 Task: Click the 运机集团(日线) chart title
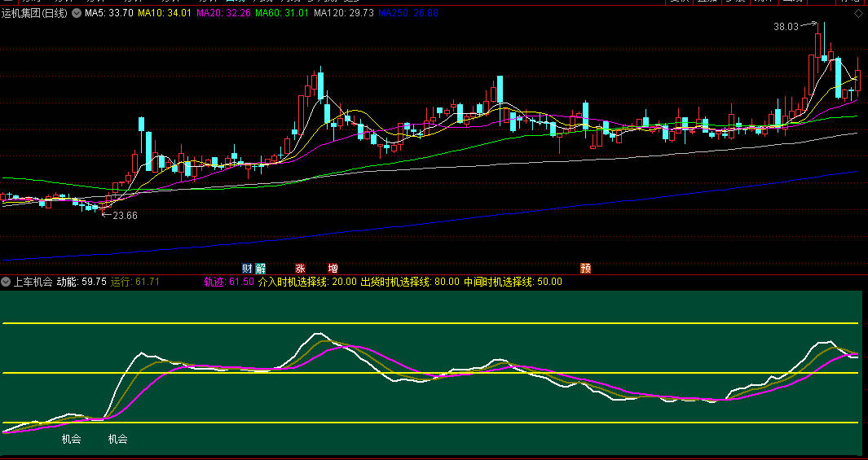[35, 13]
